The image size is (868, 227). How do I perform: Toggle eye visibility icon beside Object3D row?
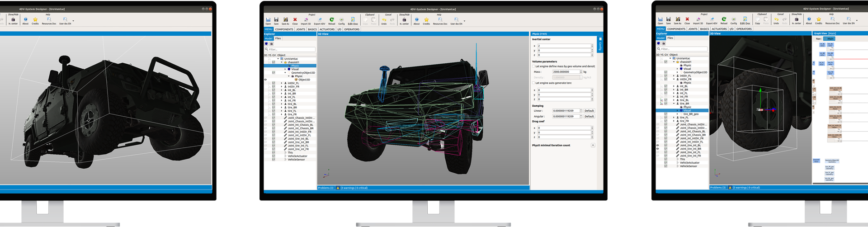click(265, 80)
